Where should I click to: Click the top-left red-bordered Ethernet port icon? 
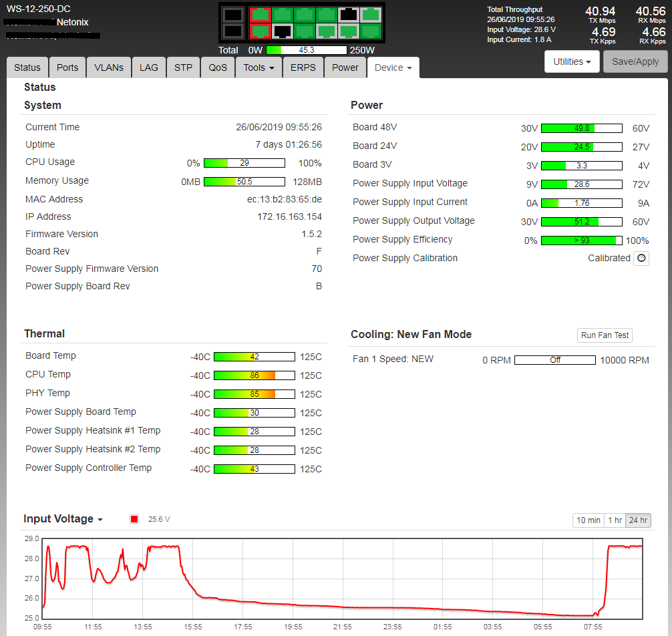pos(260,14)
